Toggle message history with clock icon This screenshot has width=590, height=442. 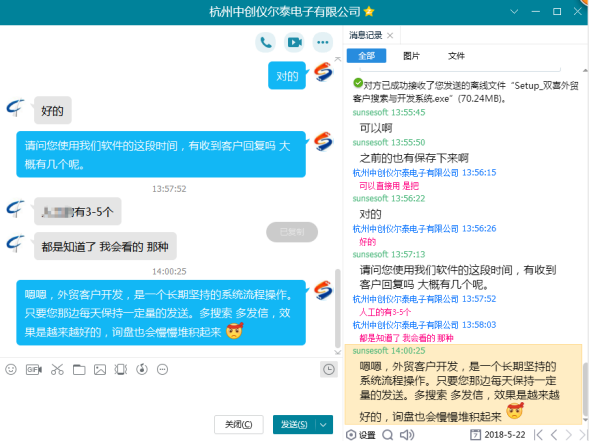pos(329,369)
